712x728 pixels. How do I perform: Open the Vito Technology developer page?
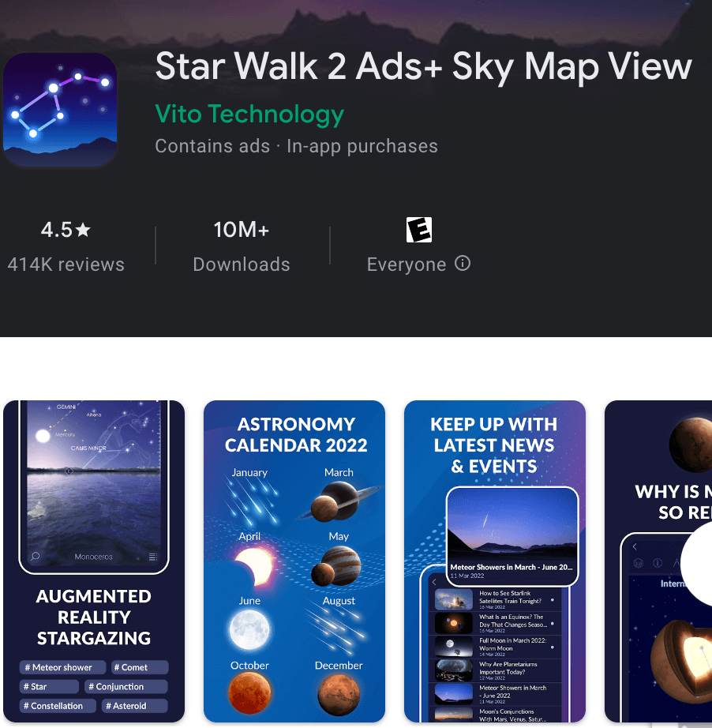[249, 114]
